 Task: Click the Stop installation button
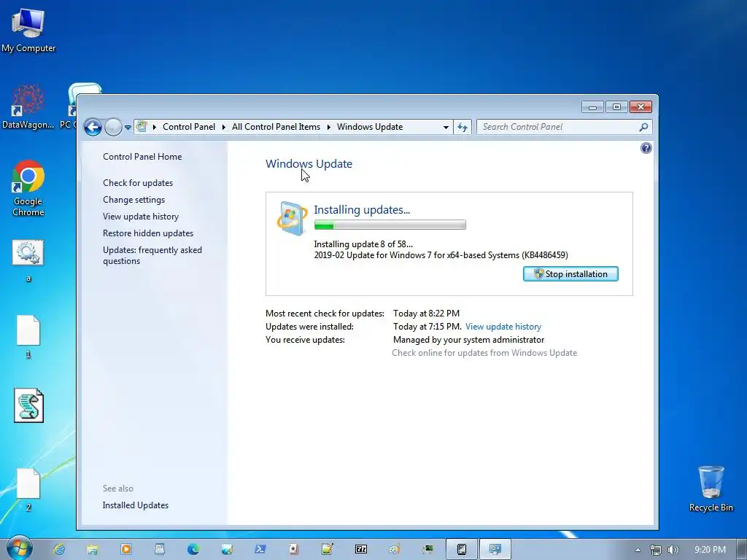[x=570, y=274]
